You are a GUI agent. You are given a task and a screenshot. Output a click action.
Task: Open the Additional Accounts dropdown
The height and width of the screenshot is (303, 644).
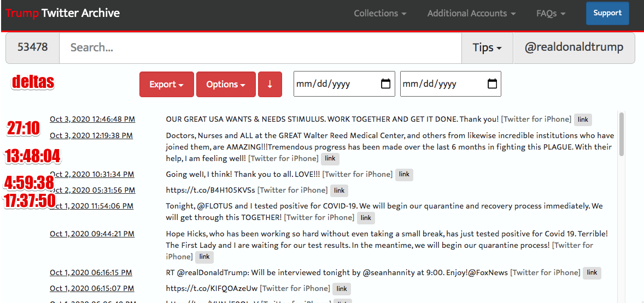[x=471, y=13]
